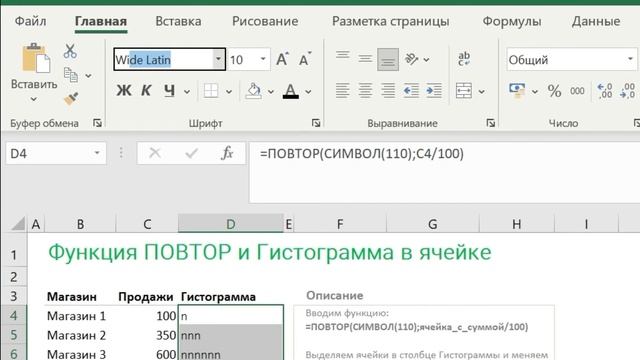The height and width of the screenshot is (360, 640).
Task: Click the Accounting number format icon
Action: point(517,91)
